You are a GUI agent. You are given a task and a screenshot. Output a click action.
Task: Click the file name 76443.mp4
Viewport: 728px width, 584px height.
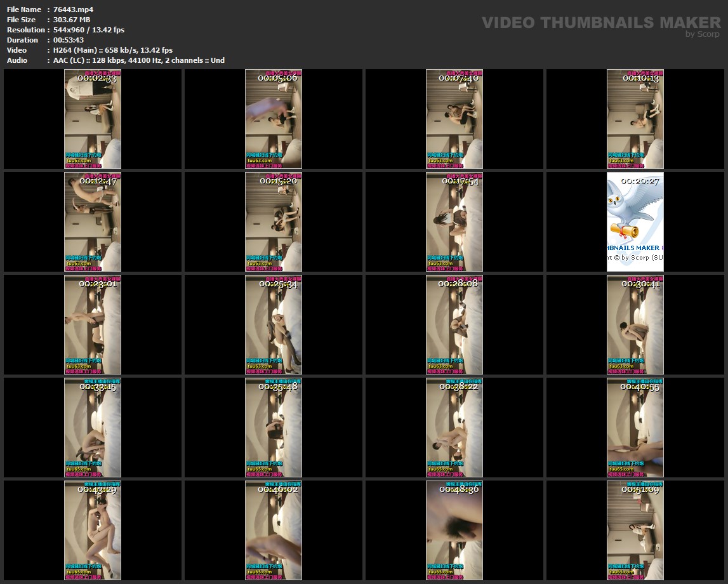click(73, 10)
